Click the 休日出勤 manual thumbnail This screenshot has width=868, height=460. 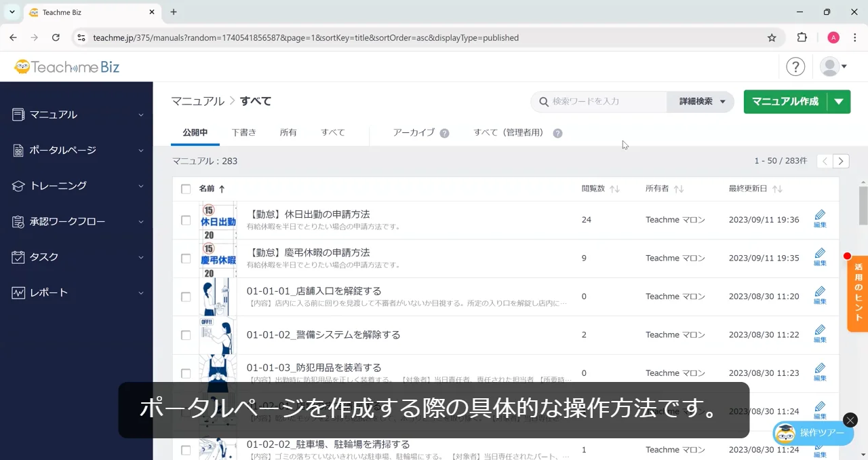tap(218, 221)
